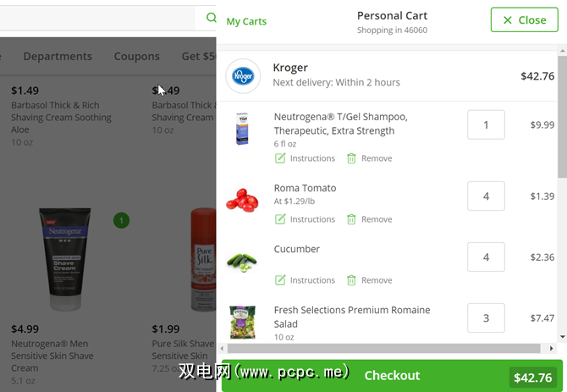Image resolution: width=567 pixels, height=392 pixels.
Task: Click the Instructions edit icon for Cucumber
Action: tap(280, 280)
